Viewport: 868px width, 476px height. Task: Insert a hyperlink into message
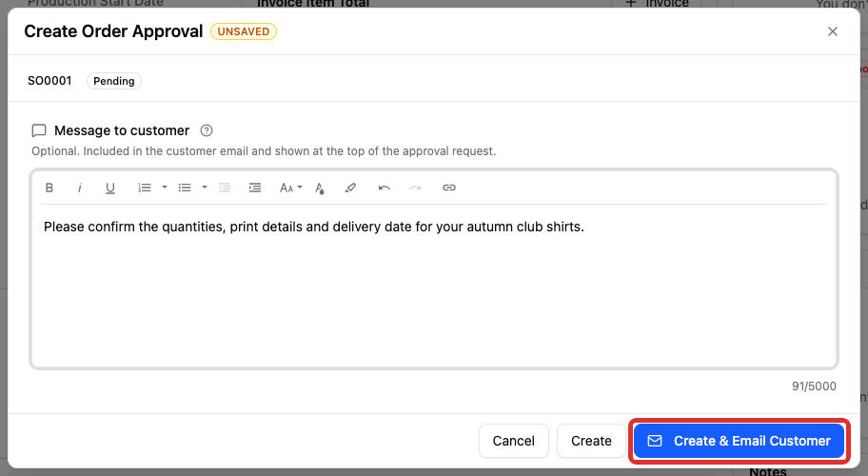(x=449, y=188)
